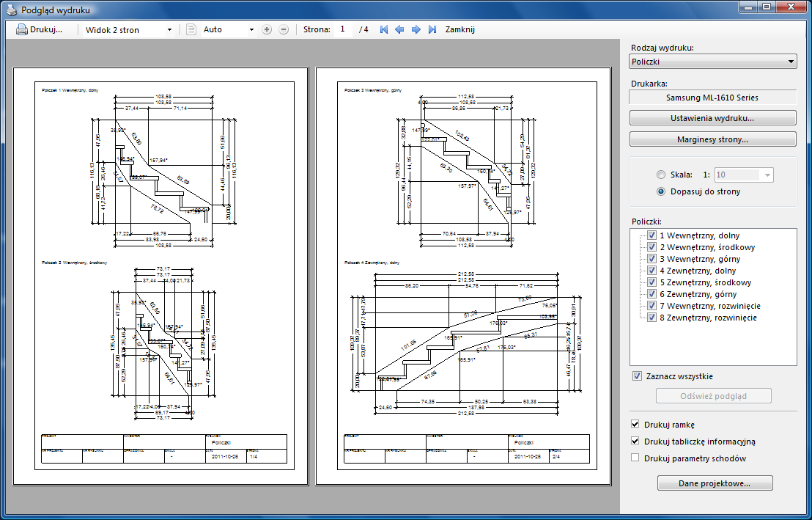Uncheck Drukuj ramkę checkbox

[x=635, y=424]
